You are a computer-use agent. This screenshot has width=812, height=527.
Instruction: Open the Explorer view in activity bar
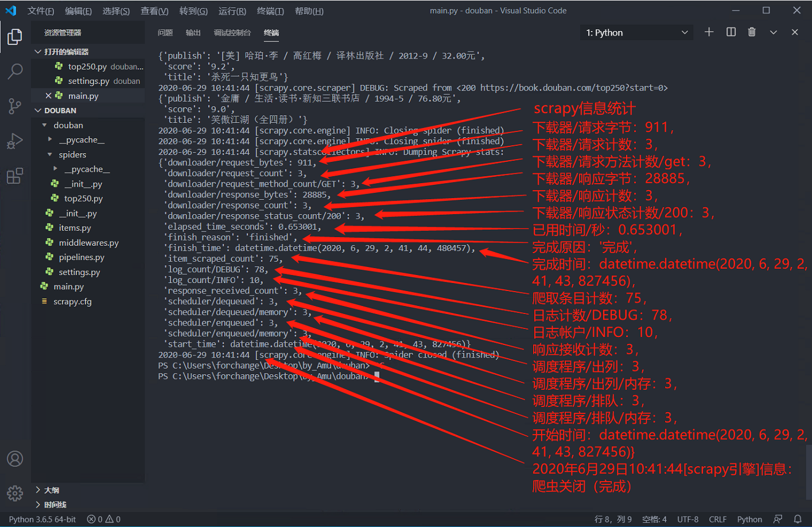(x=15, y=37)
